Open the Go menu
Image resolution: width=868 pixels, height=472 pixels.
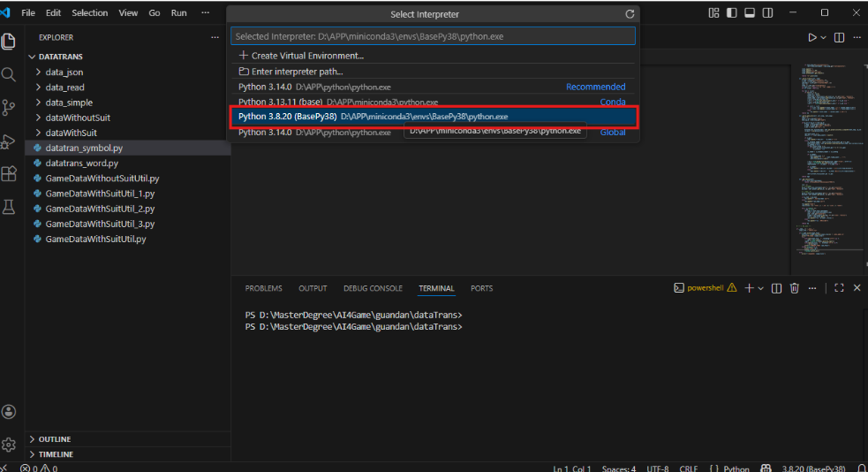(155, 12)
